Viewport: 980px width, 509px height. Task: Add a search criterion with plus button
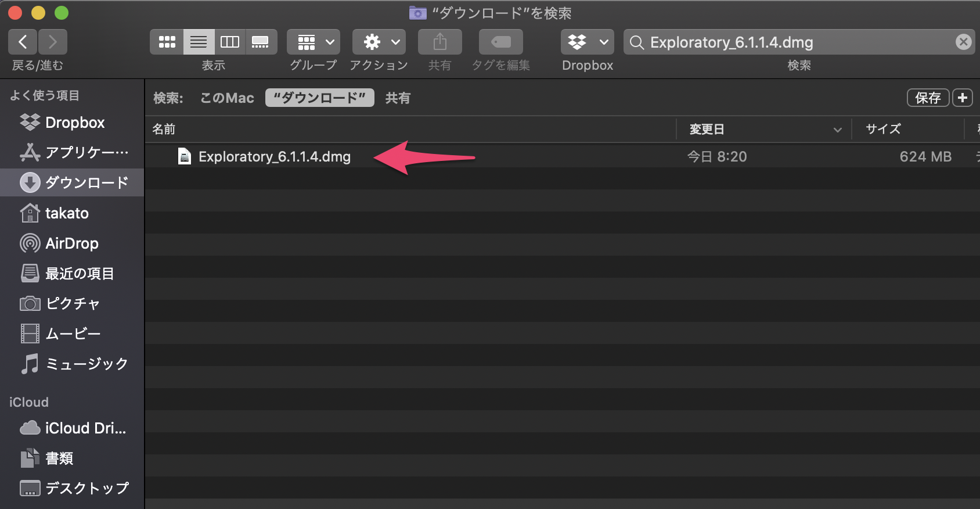[963, 98]
